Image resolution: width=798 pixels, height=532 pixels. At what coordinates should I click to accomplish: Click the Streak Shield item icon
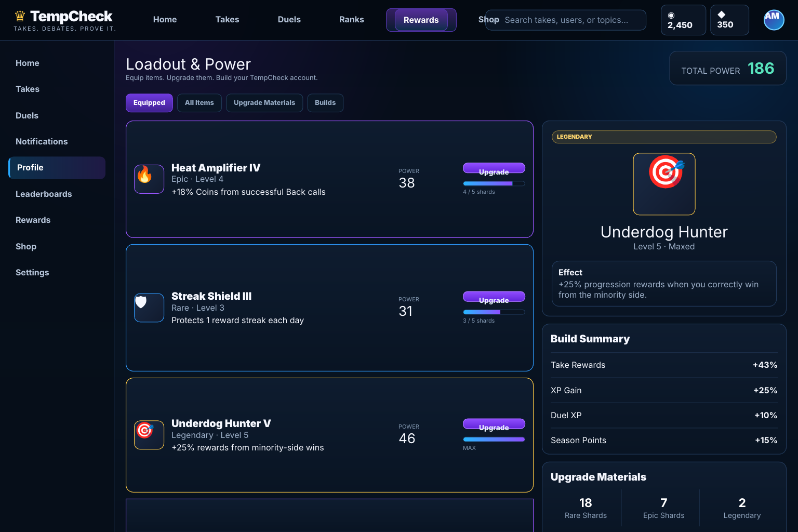pyautogui.click(x=149, y=308)
